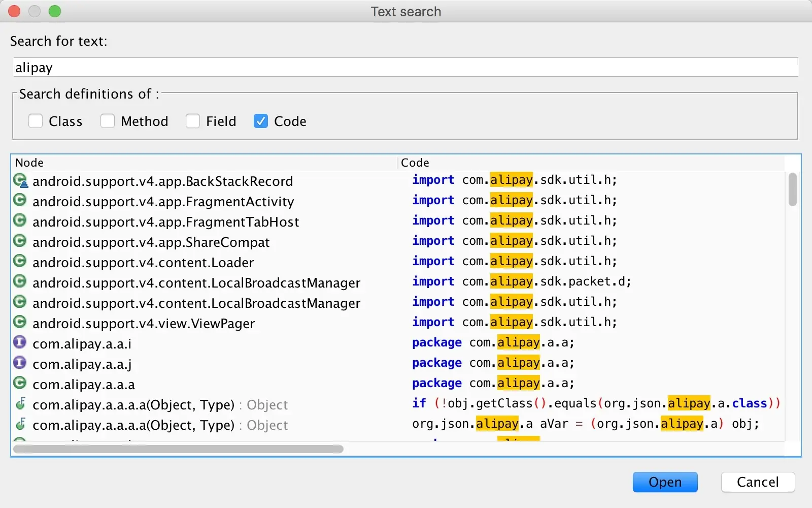
Task: Click the vertical scrollbar thumb
Action: pos(792,189)
